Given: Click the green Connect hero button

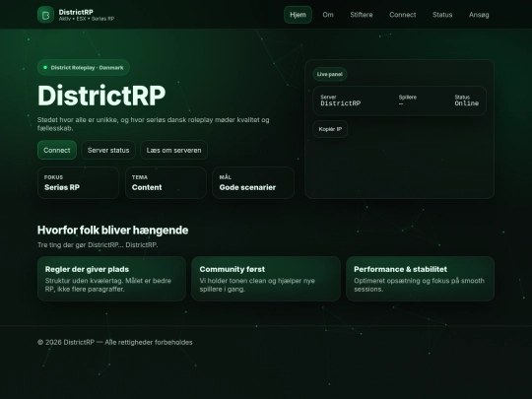Looking at the screenshot, I should point(57,150).
